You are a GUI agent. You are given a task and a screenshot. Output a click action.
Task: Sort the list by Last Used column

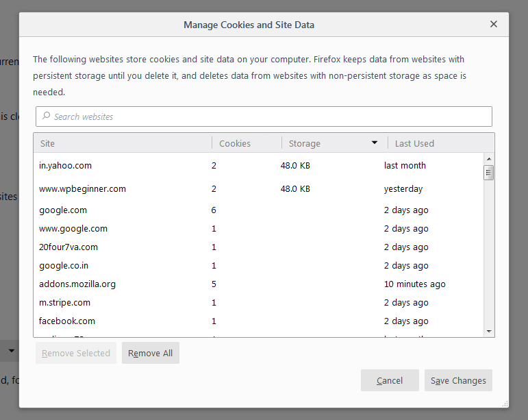coord(438,143)
